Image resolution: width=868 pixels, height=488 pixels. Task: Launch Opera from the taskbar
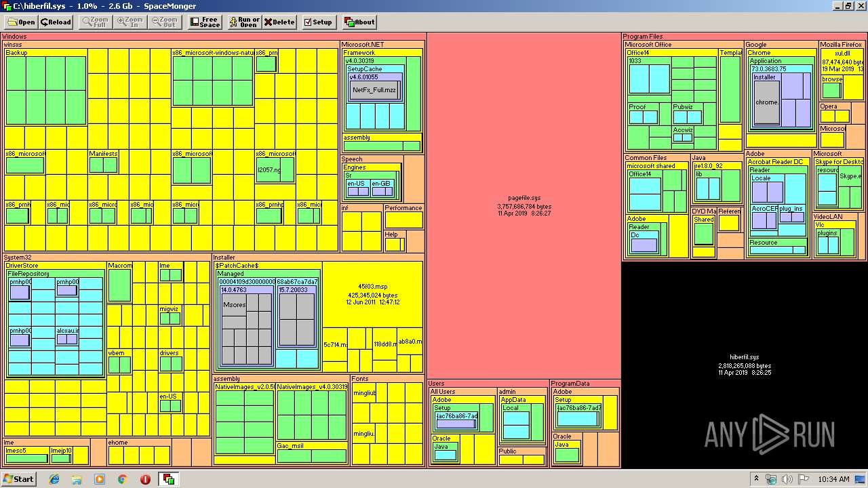[x=145, y=479]
